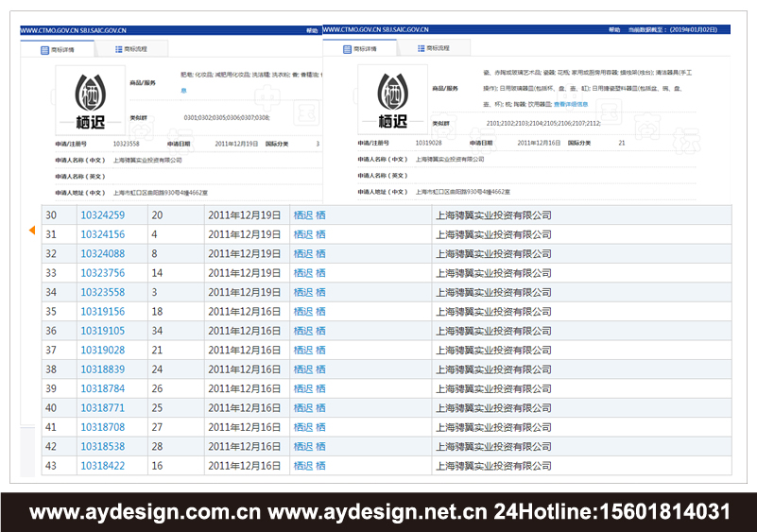
Task: Open the 栖迟 logo image in right panel
Action: click(391, 98)
